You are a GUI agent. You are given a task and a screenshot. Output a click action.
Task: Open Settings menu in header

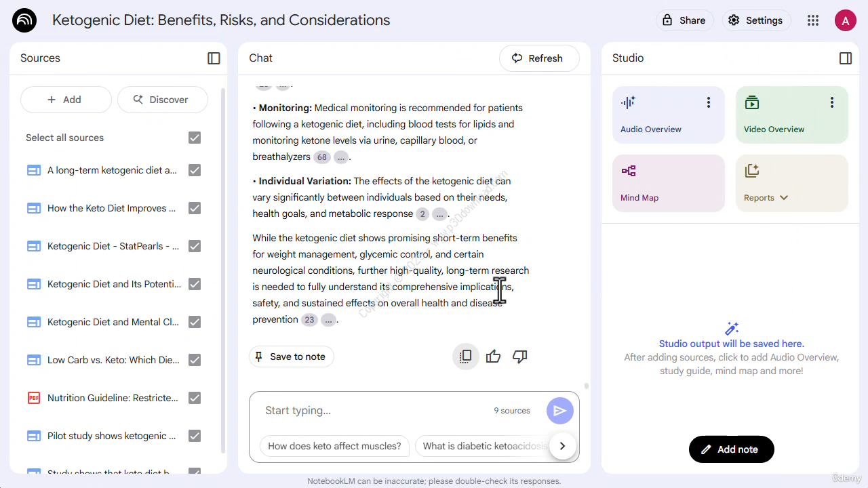756,20
